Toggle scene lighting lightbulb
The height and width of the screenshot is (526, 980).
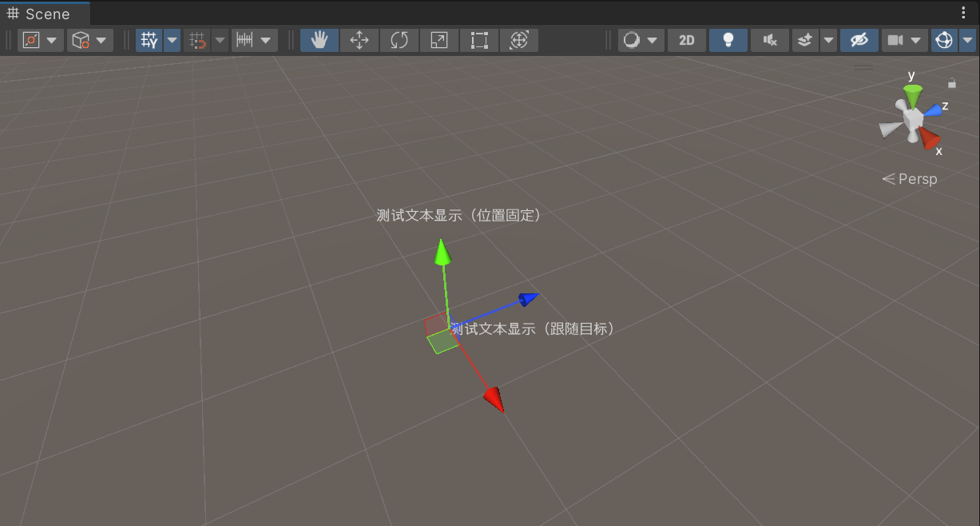tap(728, 40)
